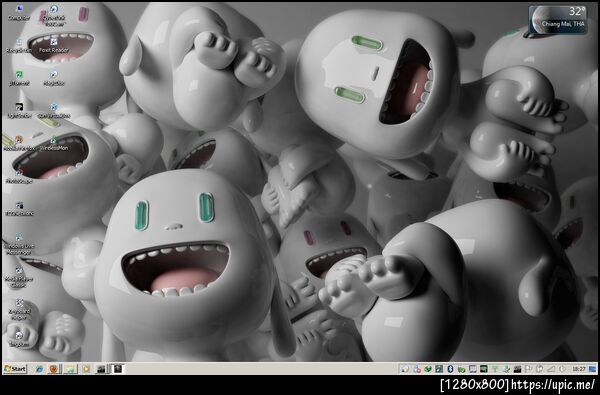Open the µTorrent desktop shortcut
Image resolution: width=600 pixels, height=395 pixels.
point(18,78)
